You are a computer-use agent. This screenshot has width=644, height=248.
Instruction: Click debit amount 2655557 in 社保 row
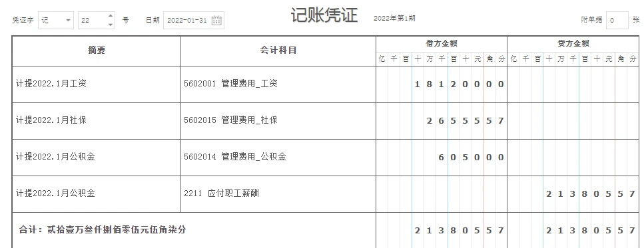coord(442,121)
